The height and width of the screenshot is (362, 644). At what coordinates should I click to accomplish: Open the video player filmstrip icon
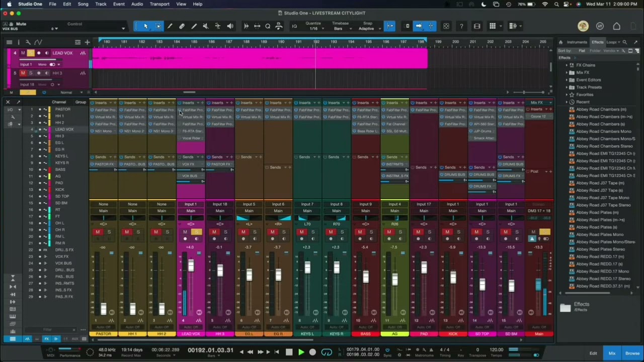477,26
